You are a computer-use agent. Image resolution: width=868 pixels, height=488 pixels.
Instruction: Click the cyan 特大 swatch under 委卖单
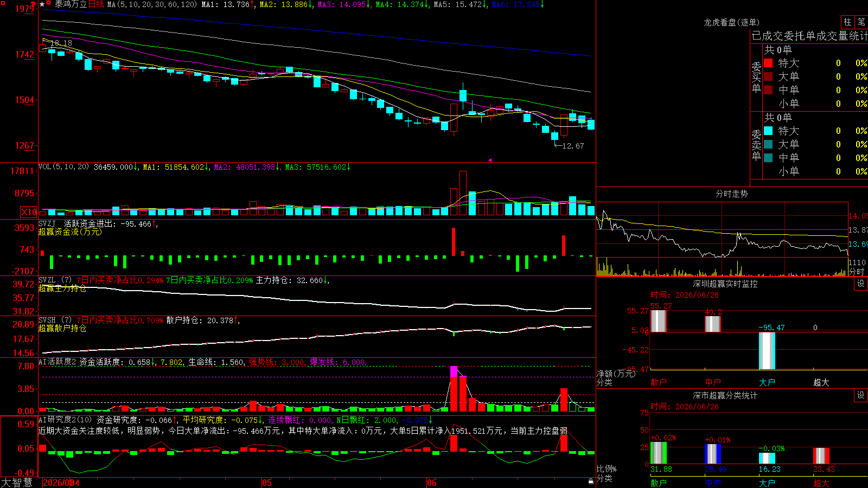(x=768, y=131)
